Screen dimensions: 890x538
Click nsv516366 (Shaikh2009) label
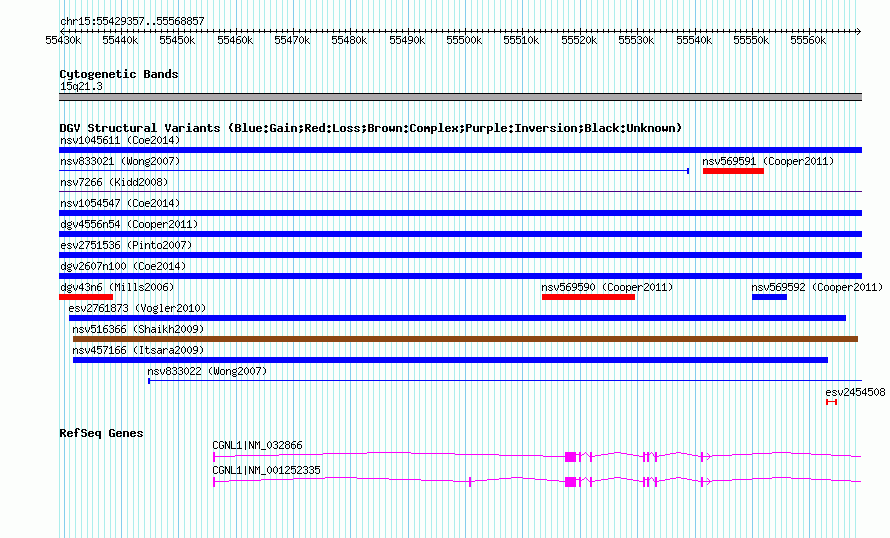pyautogui.click(x=138, y=329)
